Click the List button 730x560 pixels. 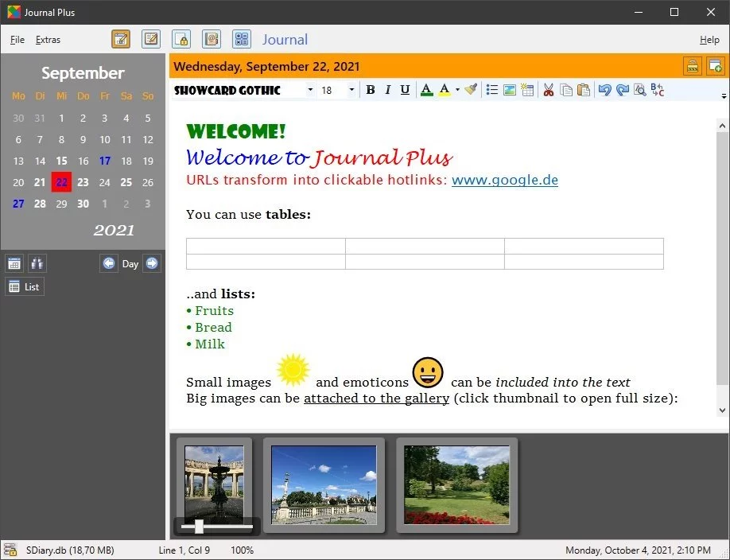[x=25, y=286]
